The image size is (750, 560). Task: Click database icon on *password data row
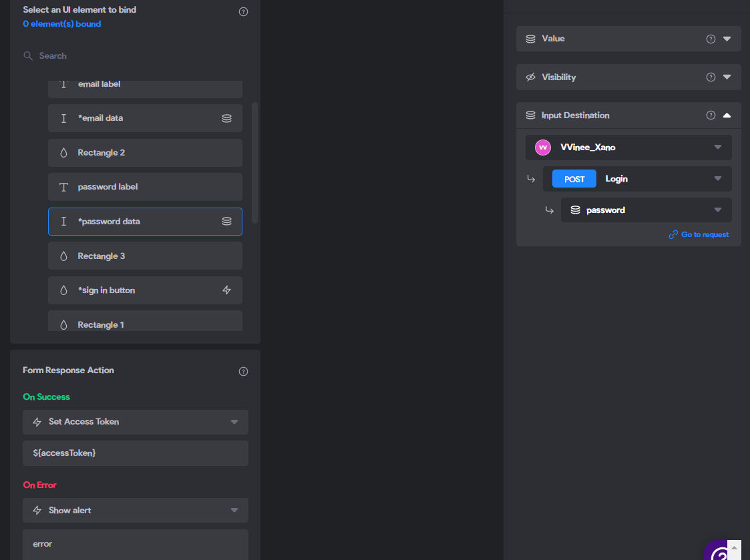pyautogui.click(x=226, y=222)
